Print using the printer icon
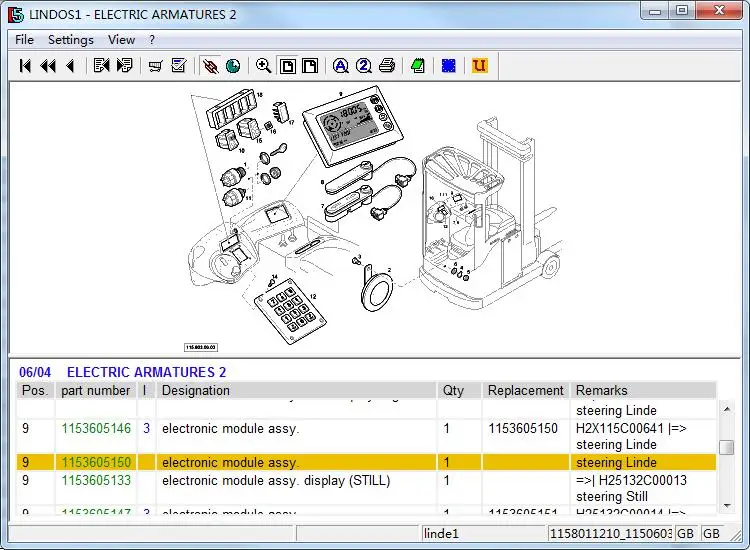Viewport: 750px width, 550px height. [x=386, y=66]
